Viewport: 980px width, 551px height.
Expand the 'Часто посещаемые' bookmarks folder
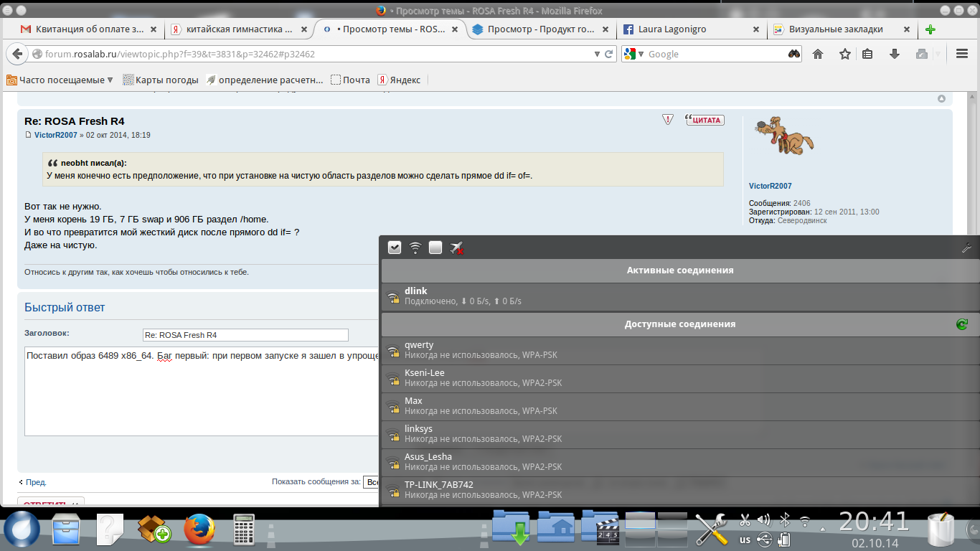(x=60, y=80)
